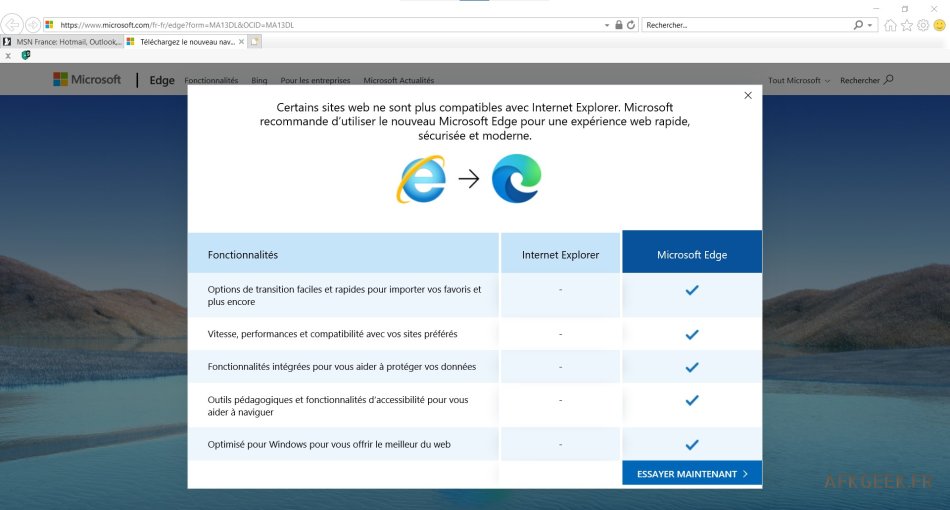Click the Edge checkmark in Optimisé pour Windows row
Screen dimensions: 950x510
click(692, 445)
